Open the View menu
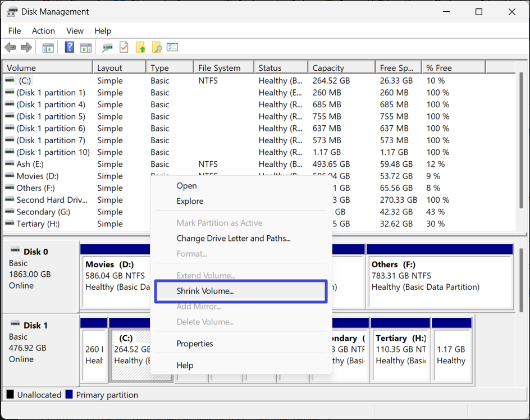This screenshot has width=530, height=420. pyautogui.click(x=75, y=31)
